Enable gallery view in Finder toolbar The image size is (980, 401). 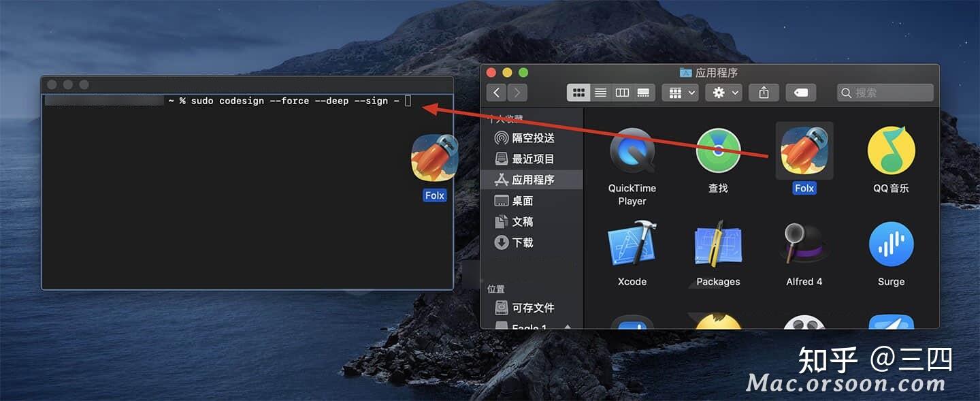click(643, 92)
